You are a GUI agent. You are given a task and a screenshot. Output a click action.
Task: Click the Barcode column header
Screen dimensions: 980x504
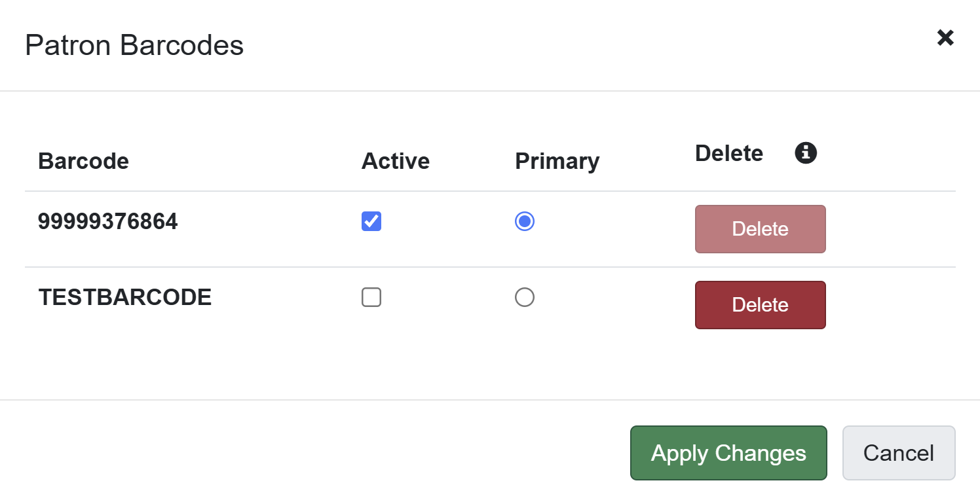click(x=83, y=161)
